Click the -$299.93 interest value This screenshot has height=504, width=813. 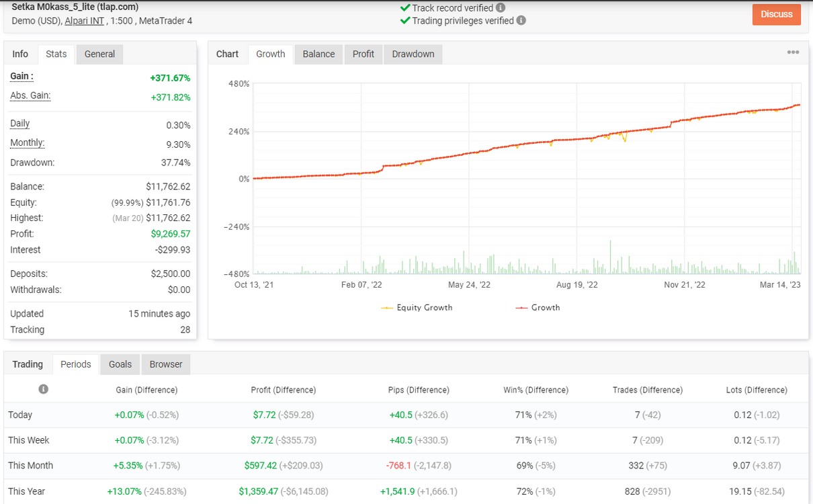(173, 250)
